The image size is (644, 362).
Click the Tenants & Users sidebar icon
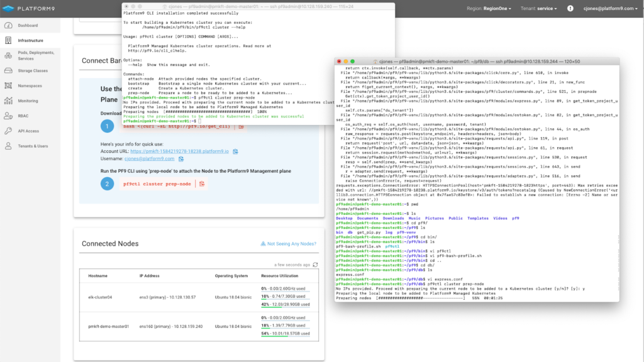point(7,145)
